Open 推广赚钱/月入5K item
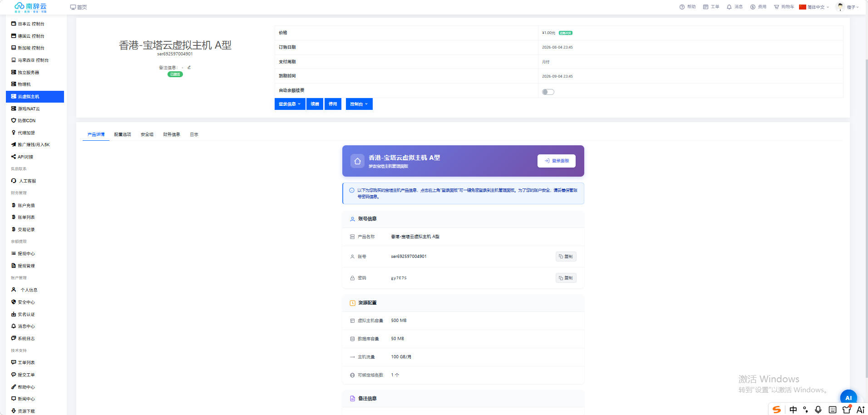Screen dimensions: 868x415 [35, 144]
